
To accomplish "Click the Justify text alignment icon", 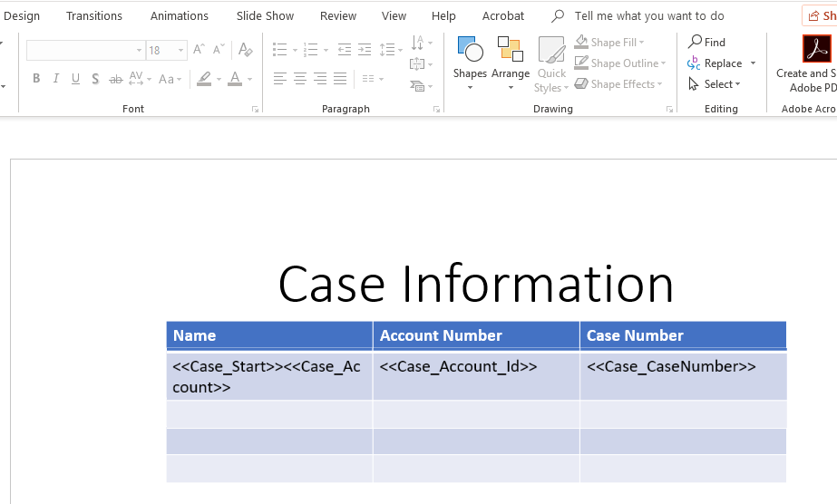I will click(340, 79).
